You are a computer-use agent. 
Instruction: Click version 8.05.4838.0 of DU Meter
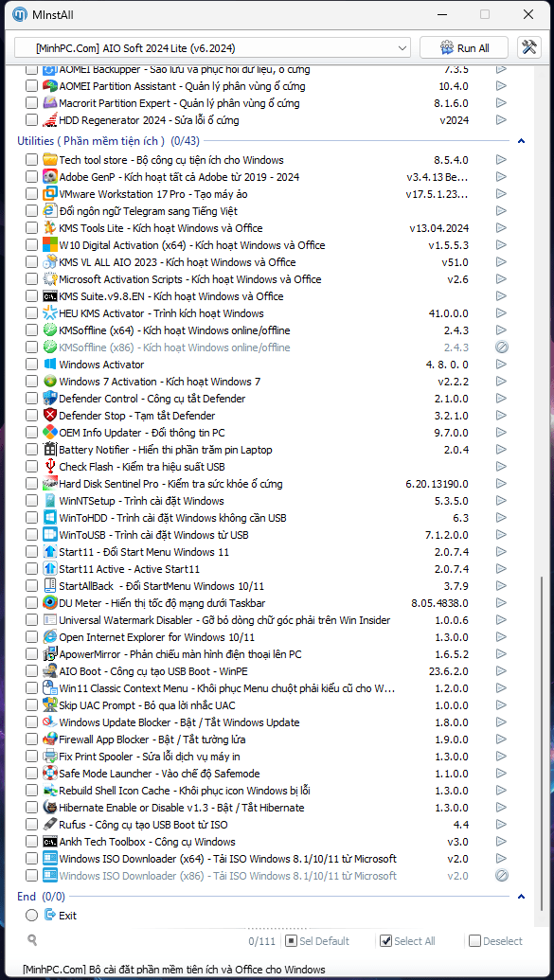(x=439, y=603)
